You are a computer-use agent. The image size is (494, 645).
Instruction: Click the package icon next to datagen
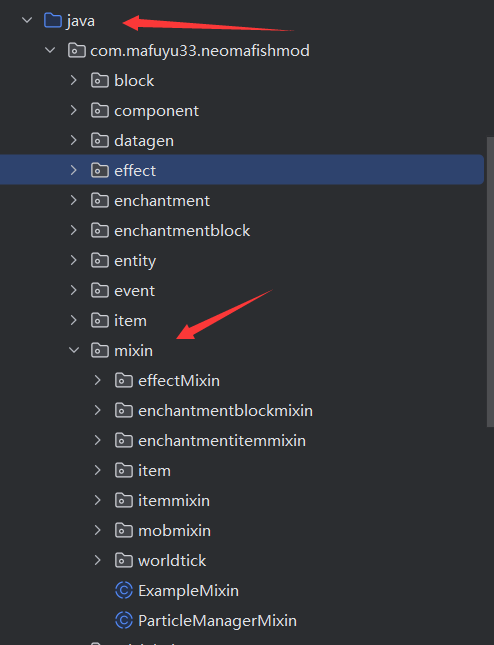click(x=100, y=140)
